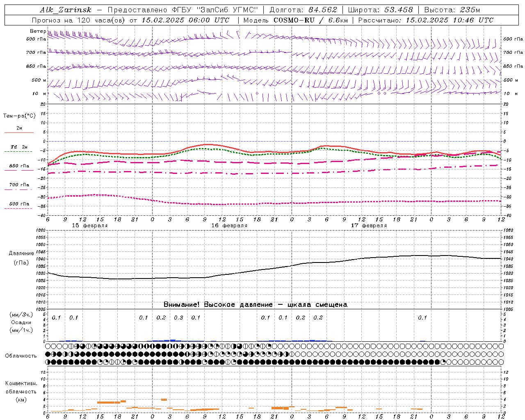The width and height of the screenshot is (525, 420).
Task: Click the Широта: 53.458 value
Action: [x=380, y=10]
